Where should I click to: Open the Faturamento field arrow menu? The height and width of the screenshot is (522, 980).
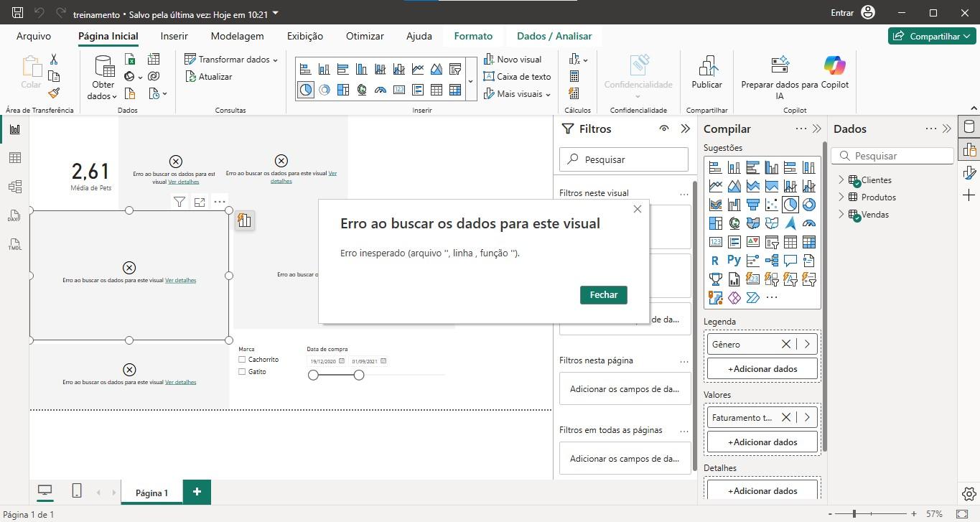pyautogui.click(x=807, y=417)
